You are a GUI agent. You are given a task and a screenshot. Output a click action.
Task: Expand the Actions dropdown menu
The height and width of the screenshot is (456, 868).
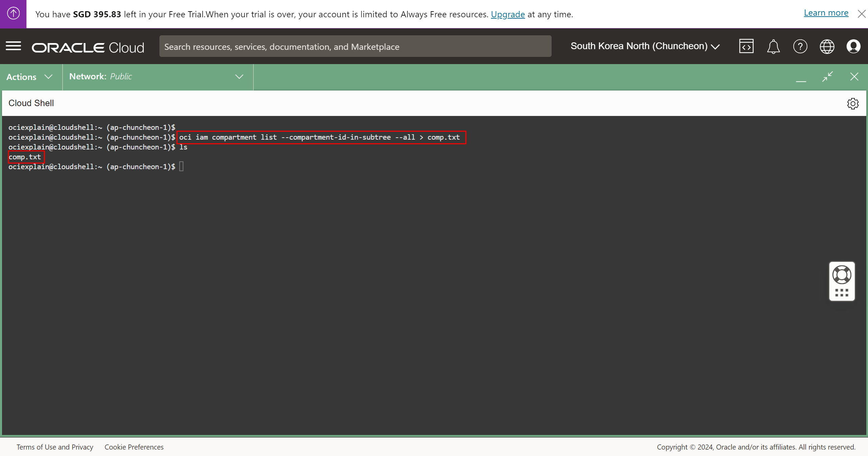29,77
